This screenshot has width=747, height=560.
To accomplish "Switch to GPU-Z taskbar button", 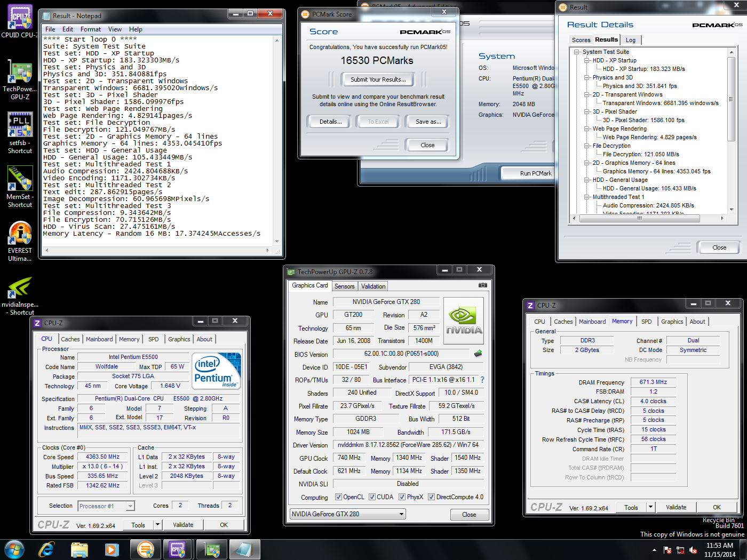I will click(212, 549).
